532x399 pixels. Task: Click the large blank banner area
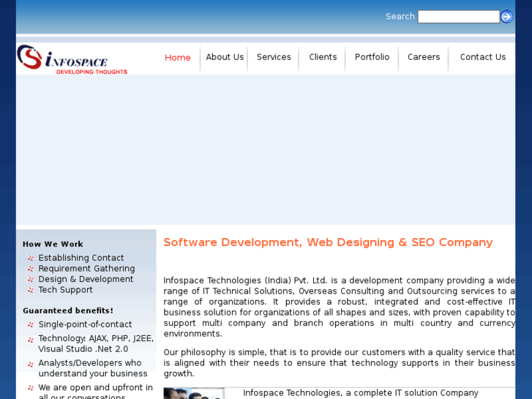click(x=266, y=149)
